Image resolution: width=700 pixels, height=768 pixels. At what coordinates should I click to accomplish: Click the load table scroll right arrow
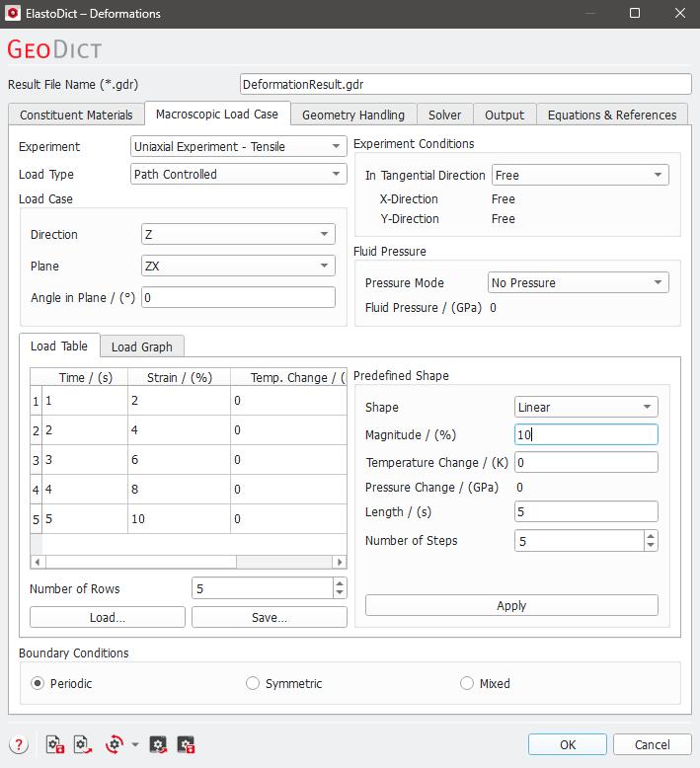340,562
